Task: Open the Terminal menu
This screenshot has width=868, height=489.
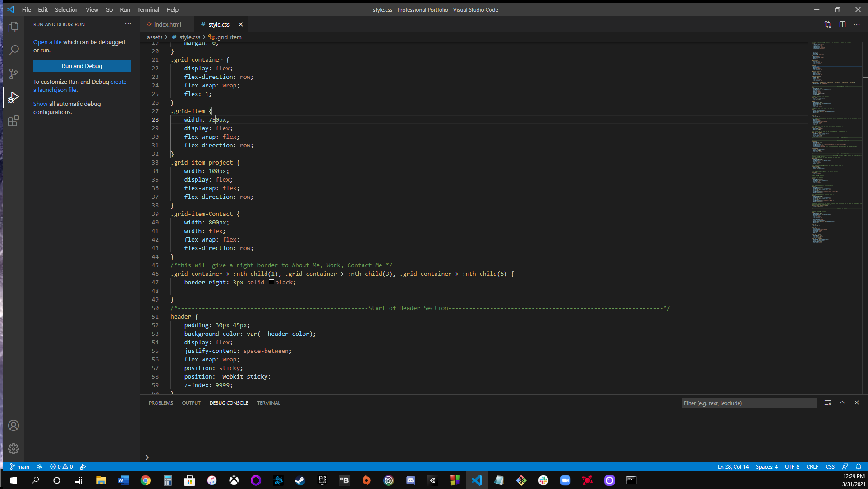Action: click(148, 9)
